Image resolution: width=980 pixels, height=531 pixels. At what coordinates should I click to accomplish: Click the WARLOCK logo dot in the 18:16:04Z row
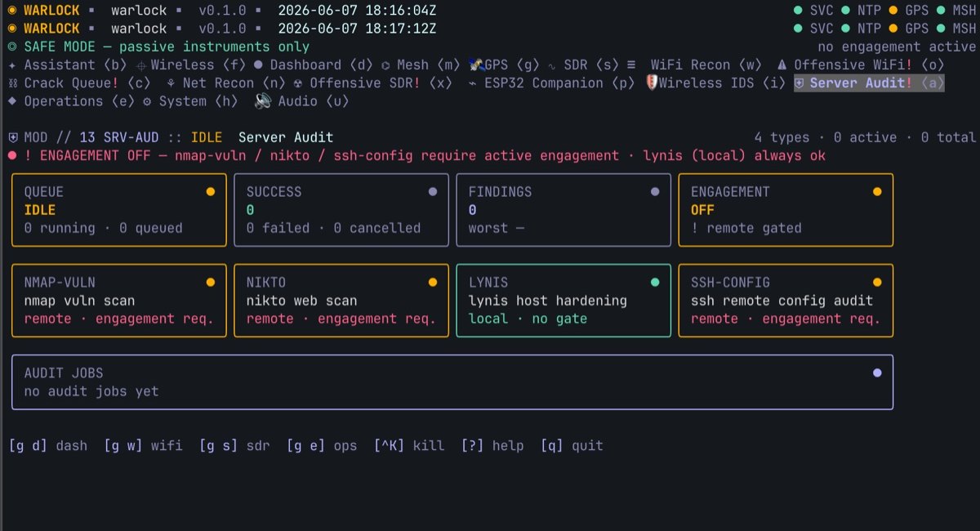coord(12,11)
